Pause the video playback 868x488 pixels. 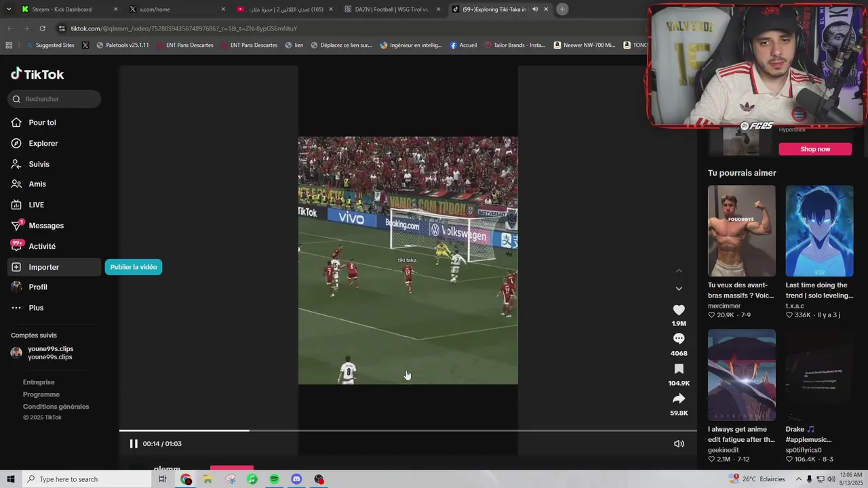[x=134, y=444]
